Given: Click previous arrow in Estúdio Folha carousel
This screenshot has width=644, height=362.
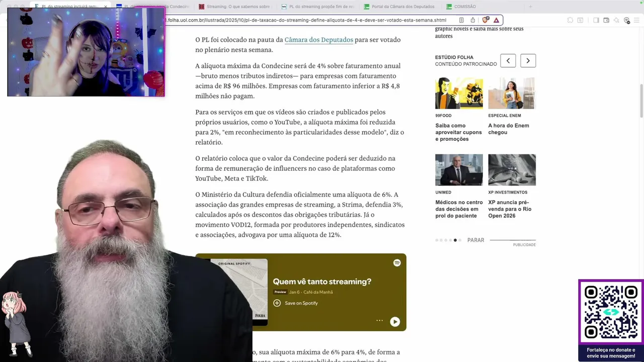Looking at the screenshot, I should [x=508, y=60].
